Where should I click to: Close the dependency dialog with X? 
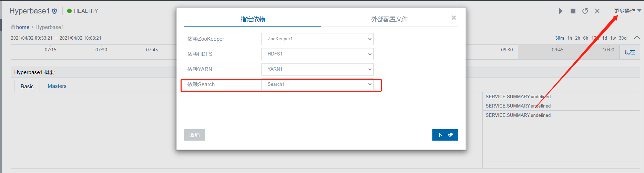click(x=453, y=18)
